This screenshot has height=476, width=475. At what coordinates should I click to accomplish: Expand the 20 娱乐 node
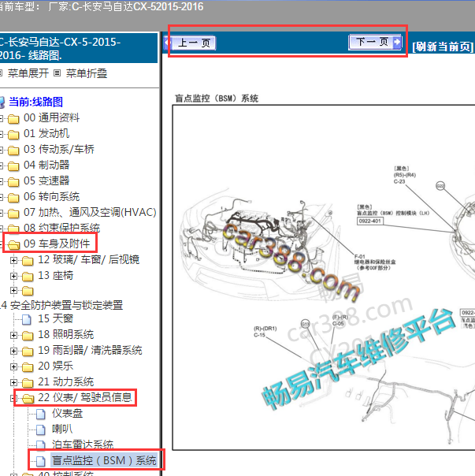13,366
